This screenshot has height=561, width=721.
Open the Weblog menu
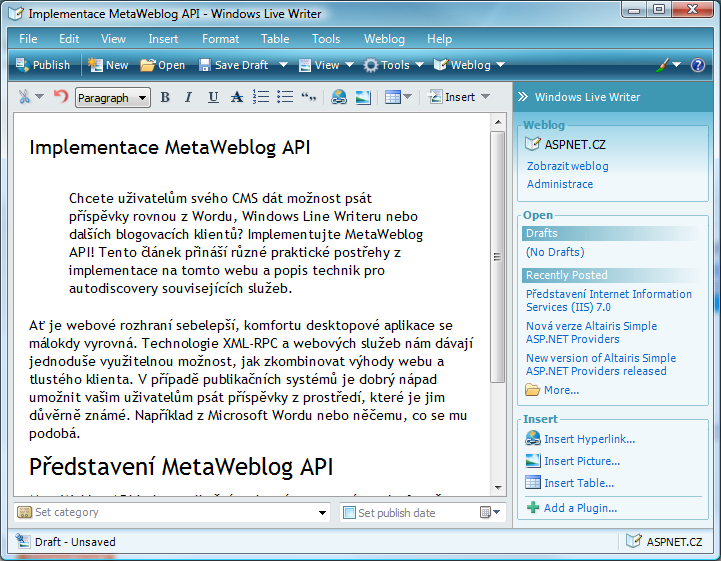click(x=384, y=39)
